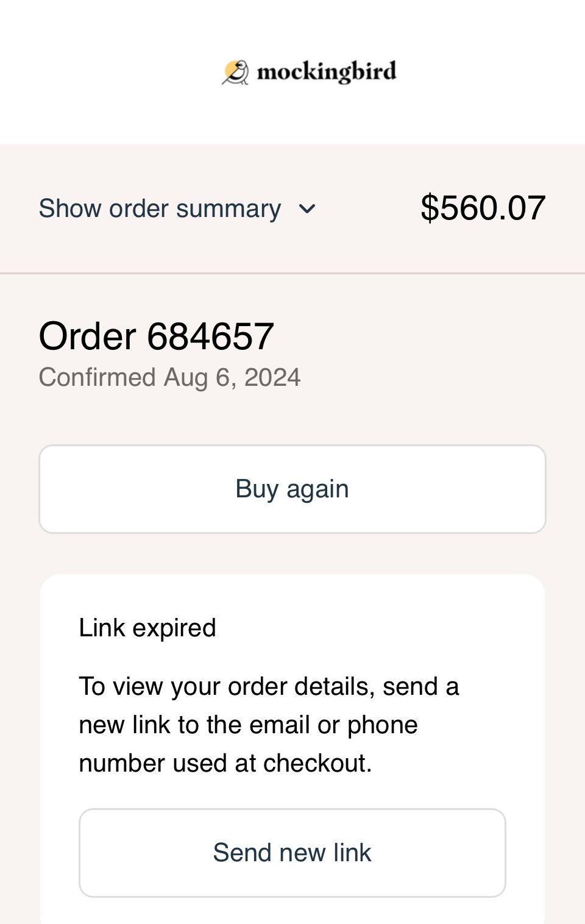Click the mockingbird bird logo icon
The image size is (585, 924).
click(x=235, y=72)
